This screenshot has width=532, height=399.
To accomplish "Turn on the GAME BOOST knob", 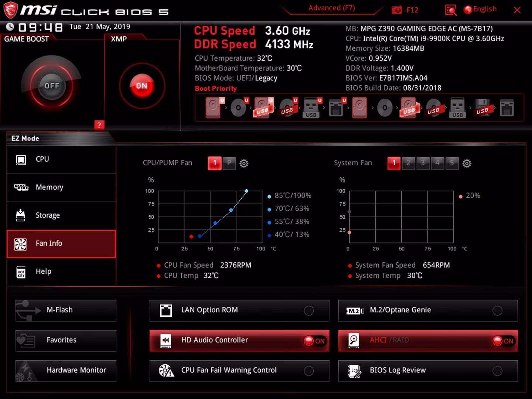I will pyautogui.click(x=52, y=86).
